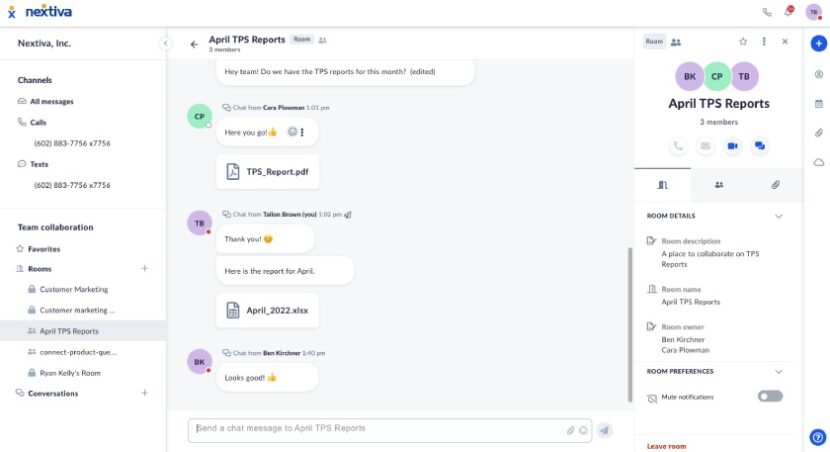Click the chat message input field
This screenshot has width=830, height=452.
(375, 429)
